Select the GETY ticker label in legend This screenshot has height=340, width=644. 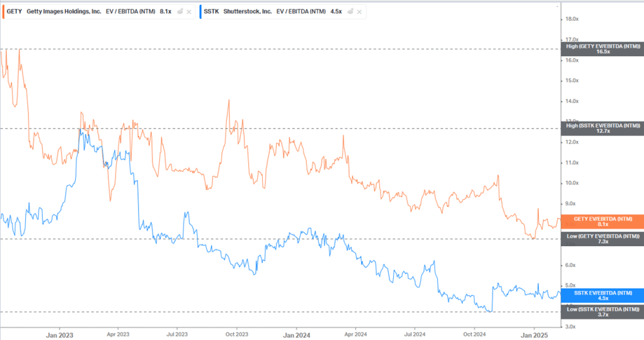pyautogui.click(x=14, y=11)
